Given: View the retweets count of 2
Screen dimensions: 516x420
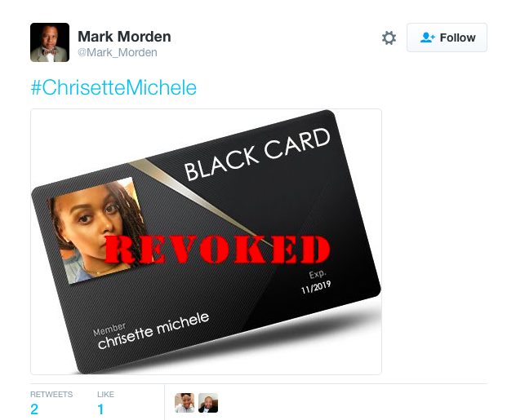Looking at the screenshot, I should [x=34, y=409].
